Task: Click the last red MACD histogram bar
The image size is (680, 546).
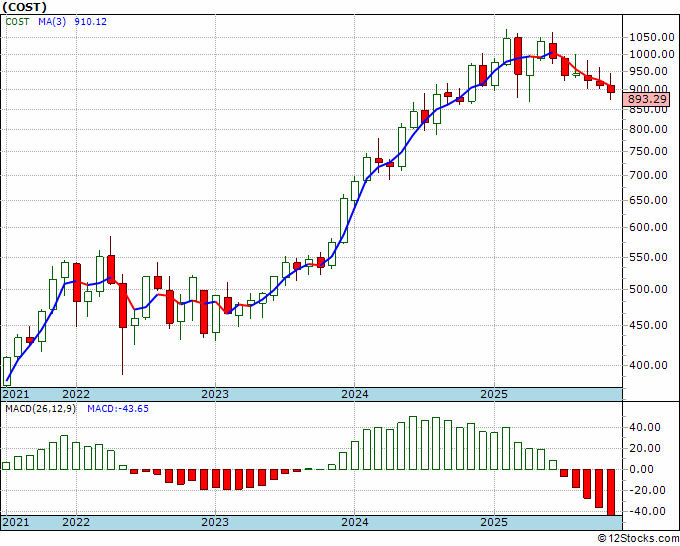Action: 611,492
